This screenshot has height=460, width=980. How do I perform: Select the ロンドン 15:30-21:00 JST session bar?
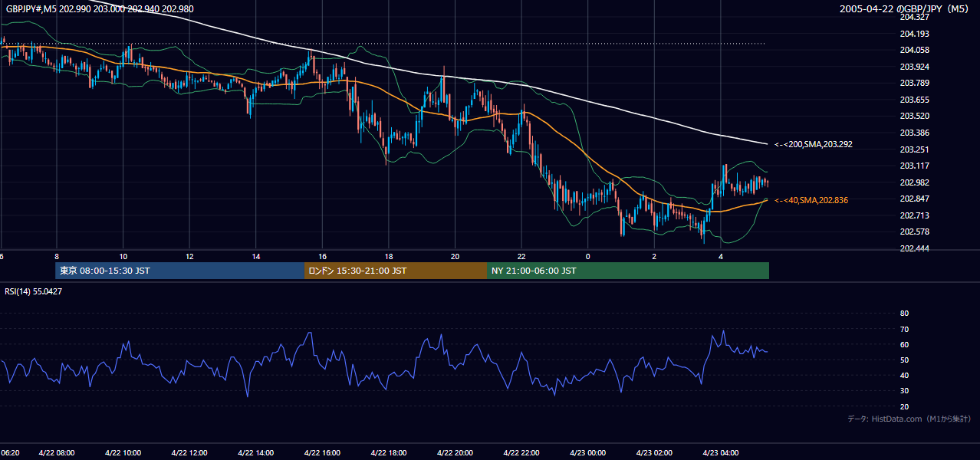tap(396, 271)
